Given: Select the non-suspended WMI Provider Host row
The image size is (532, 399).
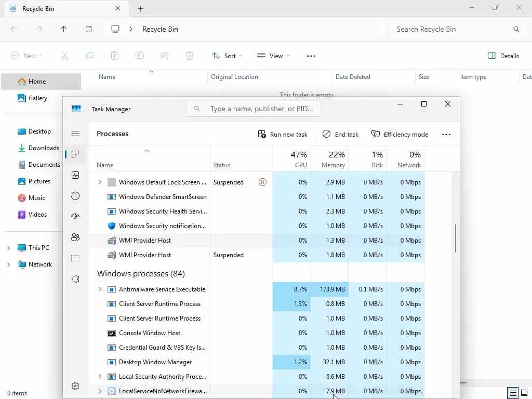Looking at the screenshot, I should [x=257, y=241].
